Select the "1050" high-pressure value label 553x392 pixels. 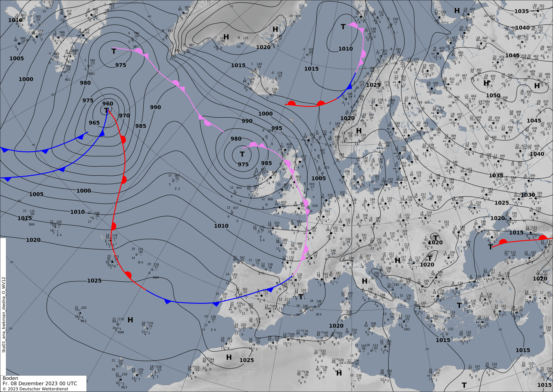[x=493, y=96]
